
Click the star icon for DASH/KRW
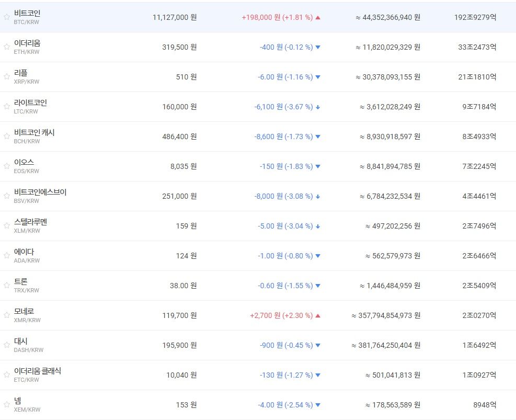point(6,345)
